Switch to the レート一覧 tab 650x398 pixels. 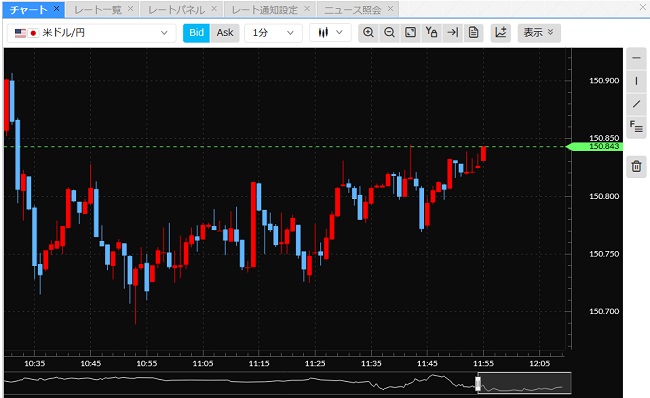click(x=98, y=10)
